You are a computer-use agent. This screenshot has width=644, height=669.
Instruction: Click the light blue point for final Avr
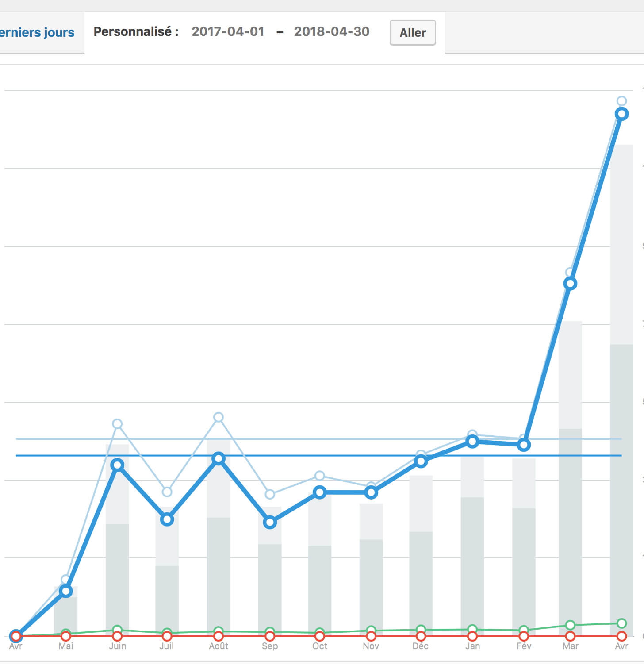click(x=621, y=101)
